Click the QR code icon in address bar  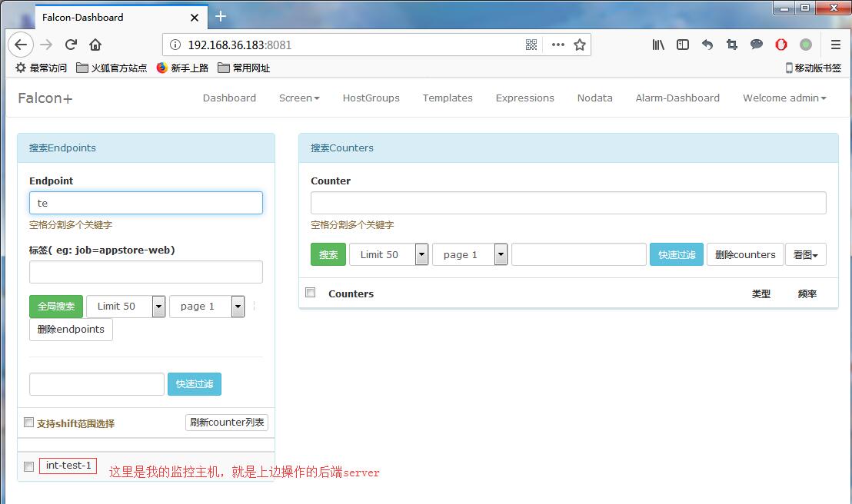point(531,45)
